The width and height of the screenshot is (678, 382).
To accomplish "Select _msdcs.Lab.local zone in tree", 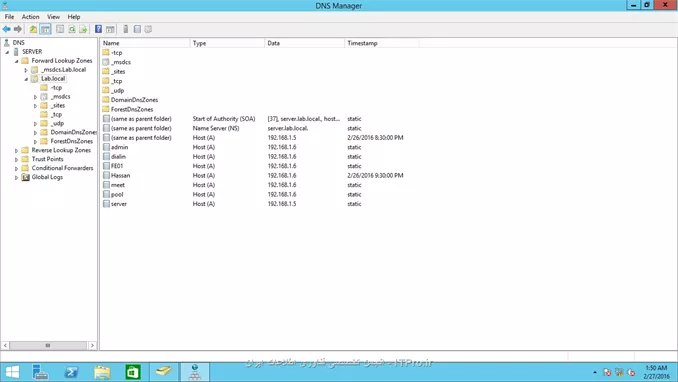I will [64, 70].
